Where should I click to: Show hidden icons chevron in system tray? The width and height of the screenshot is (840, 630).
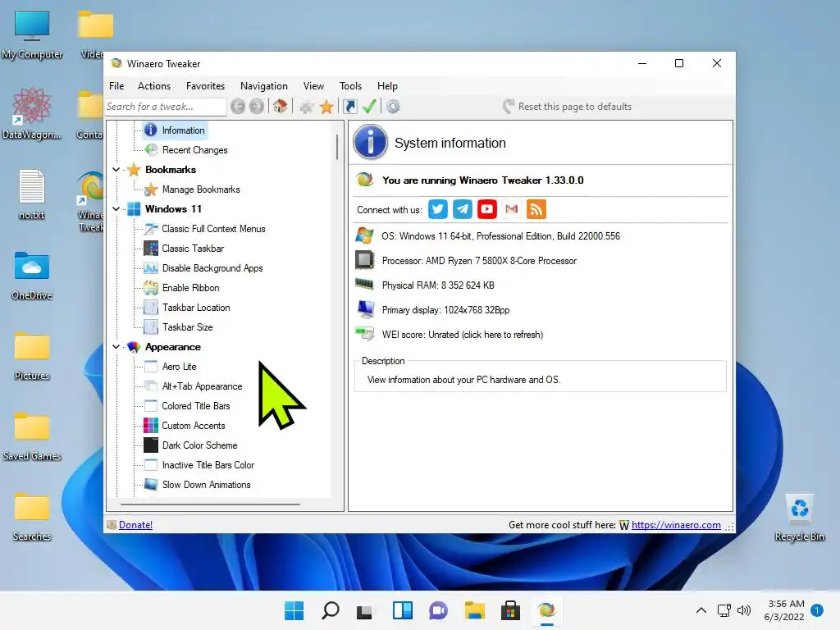point(701,610)
